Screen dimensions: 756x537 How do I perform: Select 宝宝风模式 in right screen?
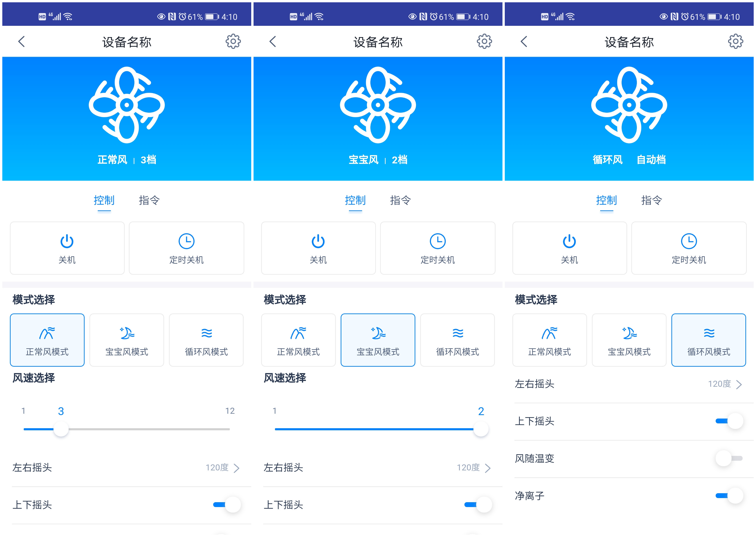click(x=629, y=340)
